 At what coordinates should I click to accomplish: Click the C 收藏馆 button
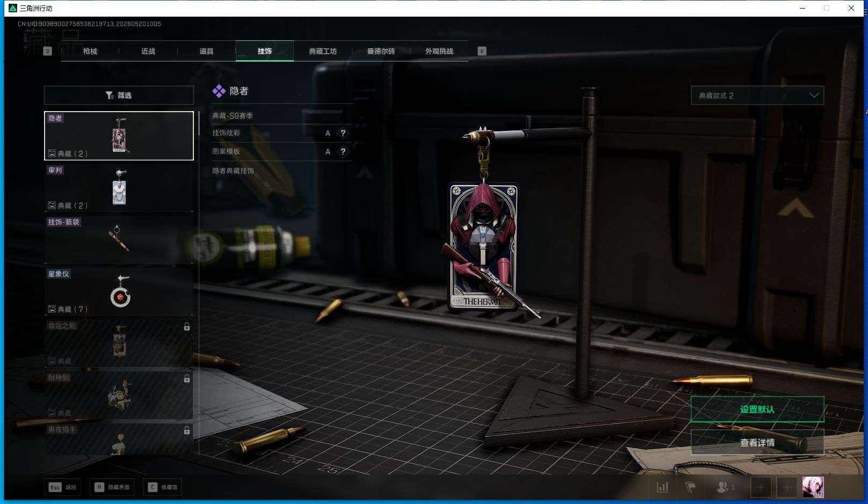(163, 487)
